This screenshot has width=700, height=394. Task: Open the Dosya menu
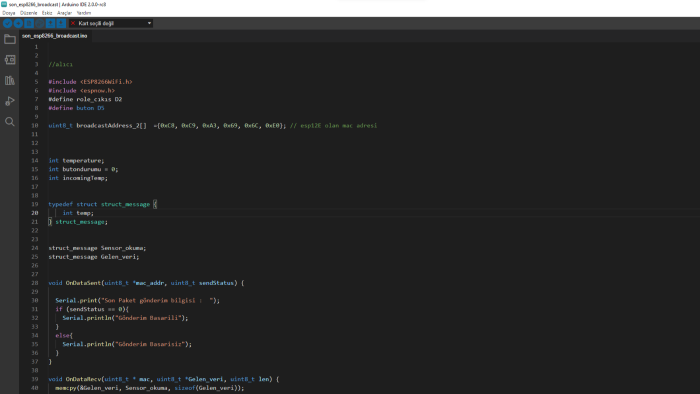[8, 13]
